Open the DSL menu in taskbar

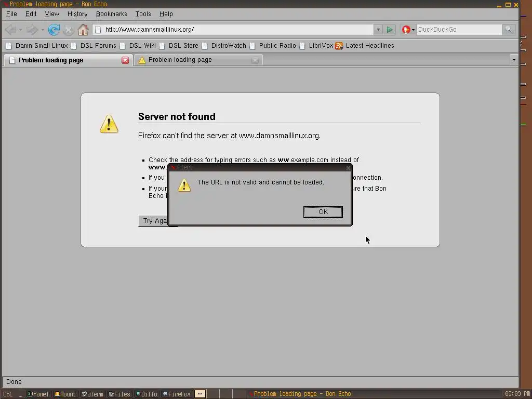coord(8,394)
